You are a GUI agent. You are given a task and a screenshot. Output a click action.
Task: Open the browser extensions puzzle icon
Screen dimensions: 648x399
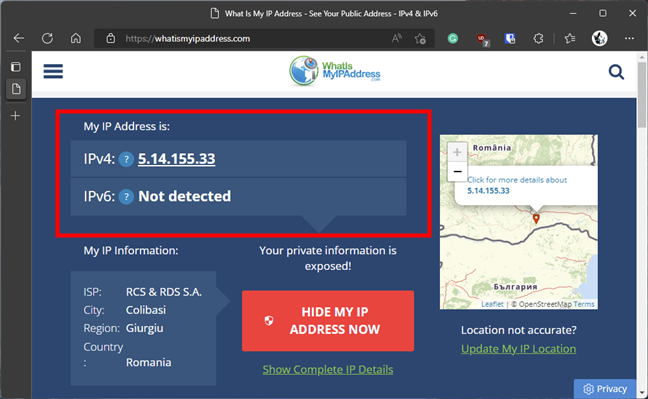[x=538, y=38]
